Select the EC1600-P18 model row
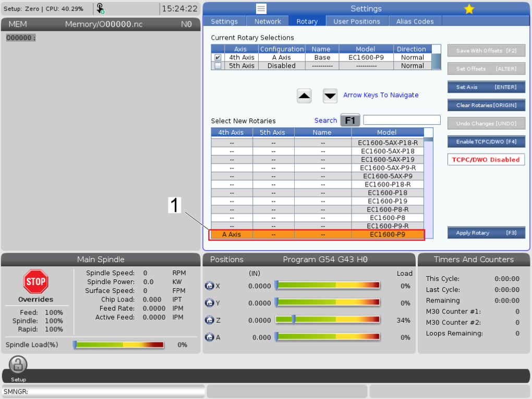This screenshot has height=399, width=532. point(318,192)
